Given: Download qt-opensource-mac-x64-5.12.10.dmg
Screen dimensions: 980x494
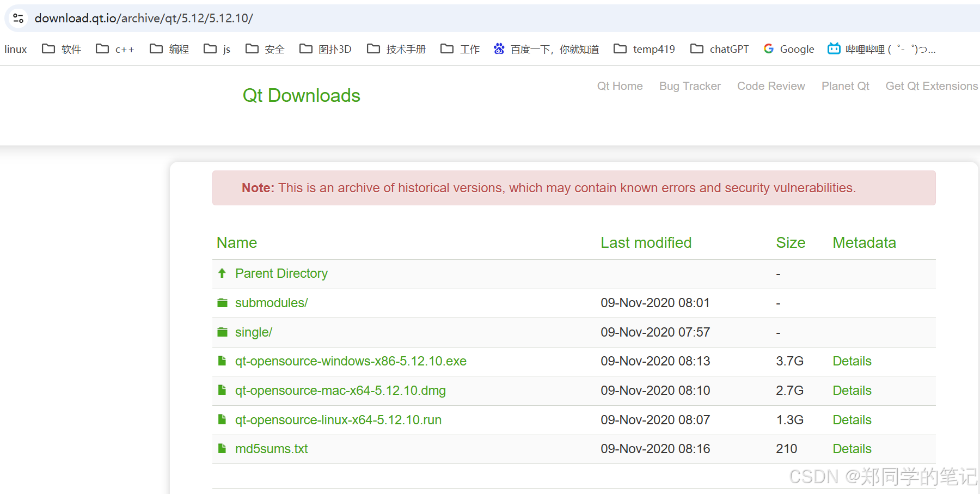Looking at the screenshot, I should [340, 391].
